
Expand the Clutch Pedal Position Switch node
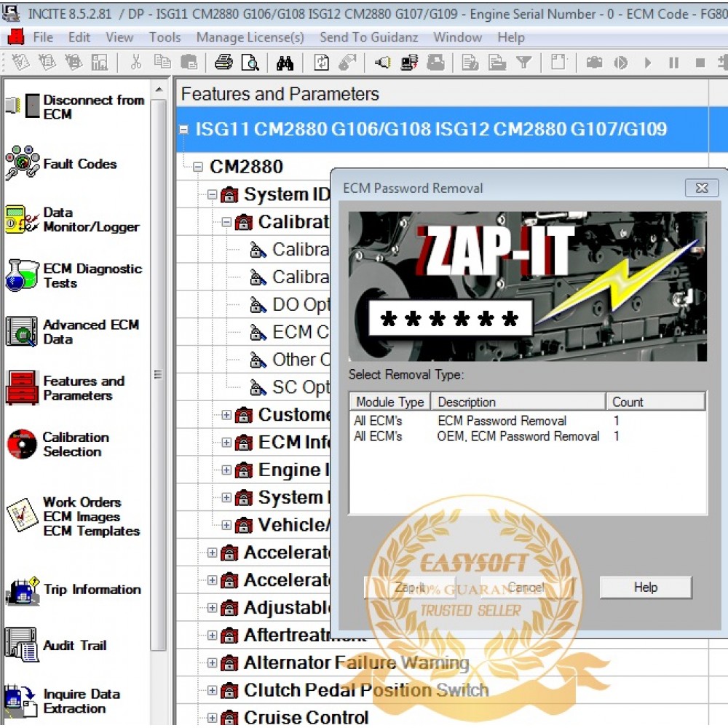point(212,690)
